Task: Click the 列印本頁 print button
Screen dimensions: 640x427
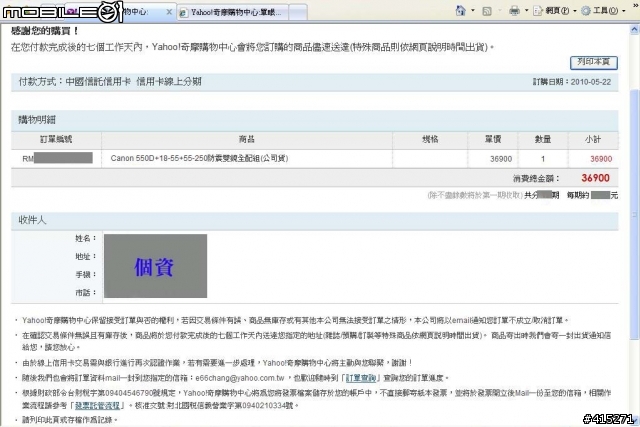Action: (593, 62)
